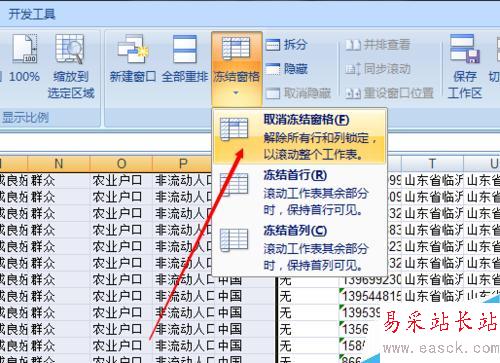The image size is (500, 363).
Task: Click the 冻结首列 menu icon
Action: point(234,240)
